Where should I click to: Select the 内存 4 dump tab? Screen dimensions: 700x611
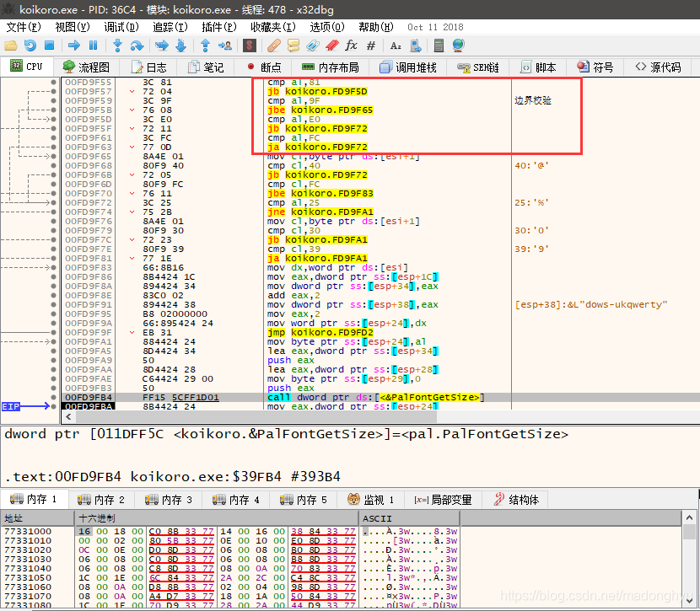[x=235, y=500]
